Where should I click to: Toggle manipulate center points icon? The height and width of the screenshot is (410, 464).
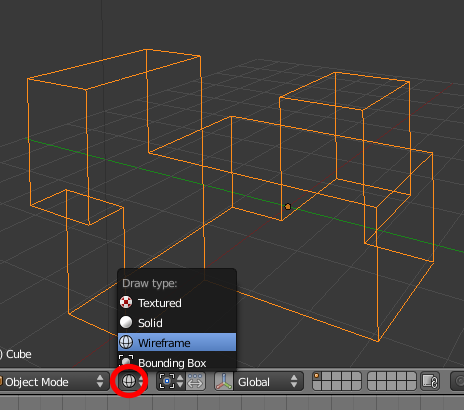[195, 381]
